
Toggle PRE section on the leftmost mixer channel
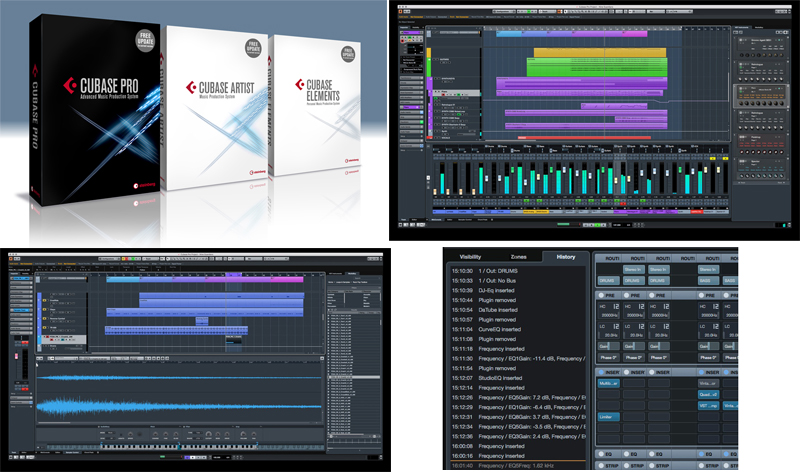pos(601,295)
